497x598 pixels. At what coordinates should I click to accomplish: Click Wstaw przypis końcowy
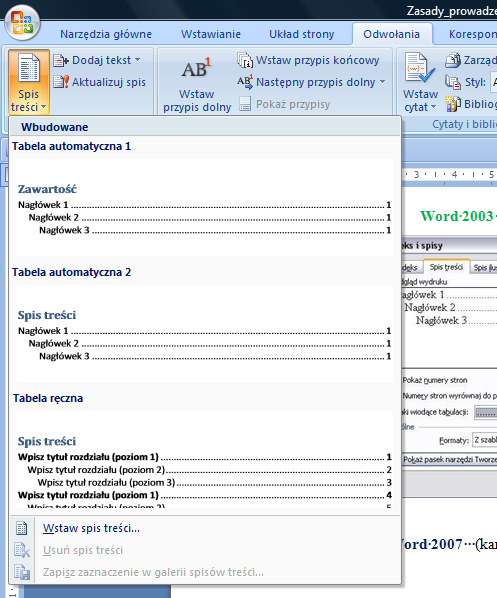tap(309, 60)
